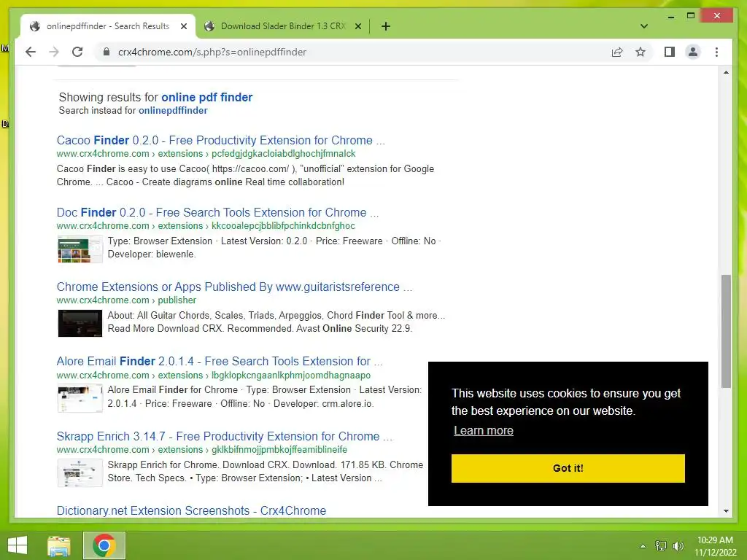Open the volume tray icon
The image size is (747, 560).
pos(678,546)
